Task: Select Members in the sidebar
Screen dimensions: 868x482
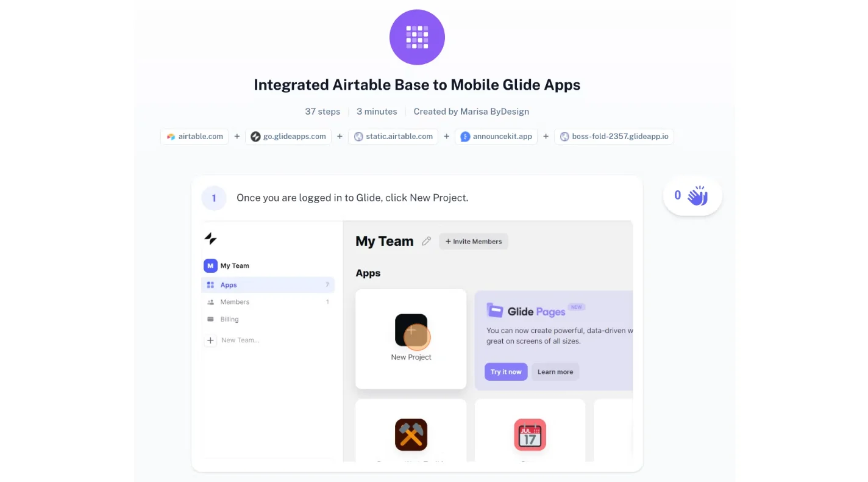Action: [x=235, y=301]
